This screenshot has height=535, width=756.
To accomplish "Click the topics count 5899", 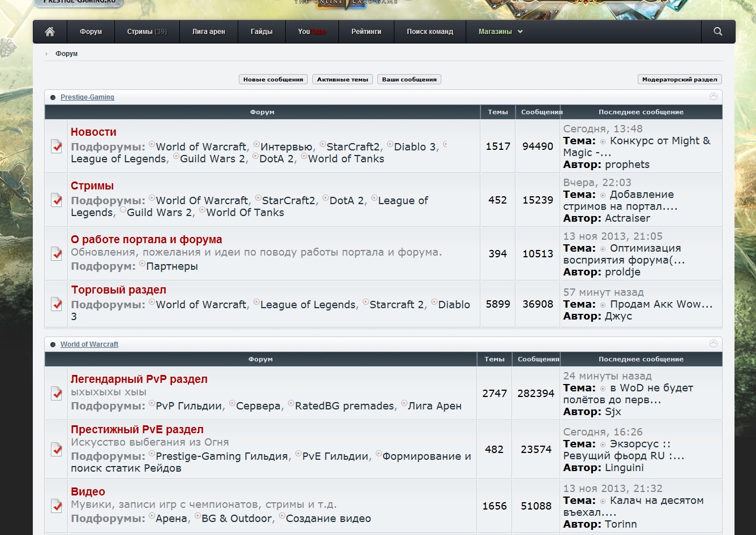I will coord(498,304).
